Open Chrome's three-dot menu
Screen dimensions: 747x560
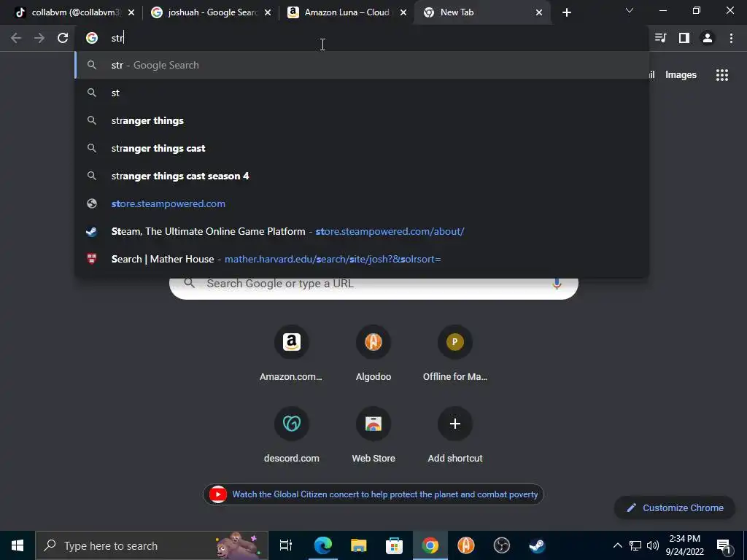(x=731, y=38)
